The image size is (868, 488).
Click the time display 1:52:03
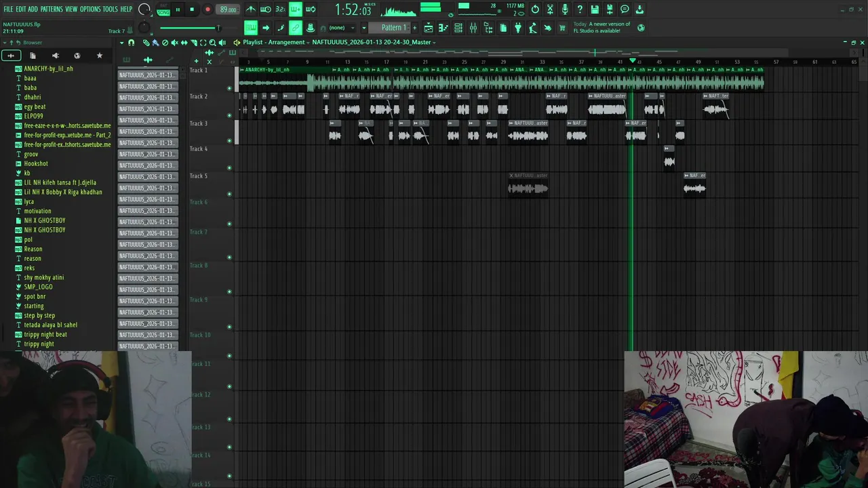[354, 10]
